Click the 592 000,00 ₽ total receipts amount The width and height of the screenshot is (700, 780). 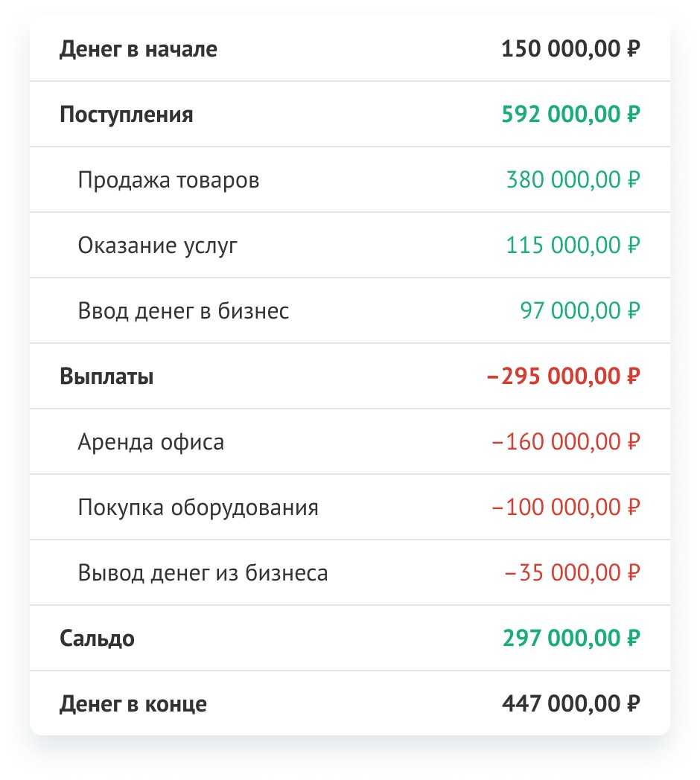[570, 115]
